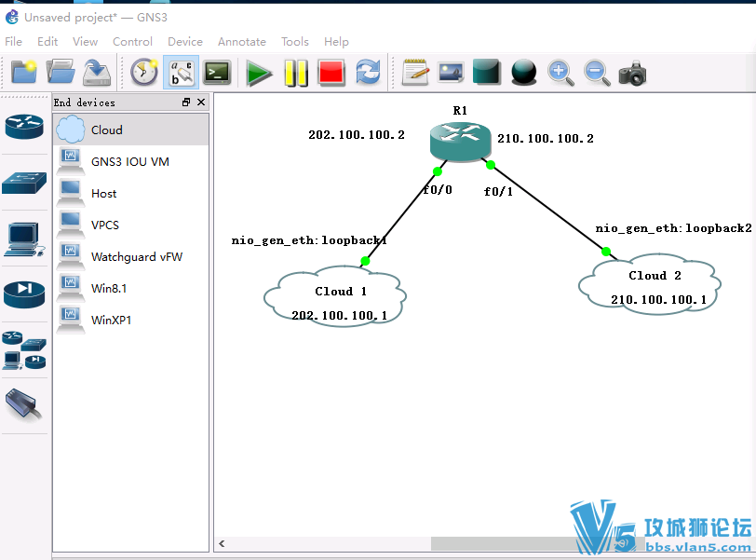Select router R1 on the canvas
The width and height of the screenshot is (756, 560).
click(460, 141)
